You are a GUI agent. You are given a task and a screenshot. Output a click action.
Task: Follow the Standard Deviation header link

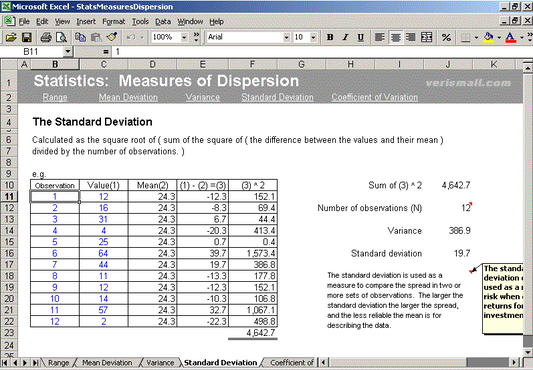point(277,97)
